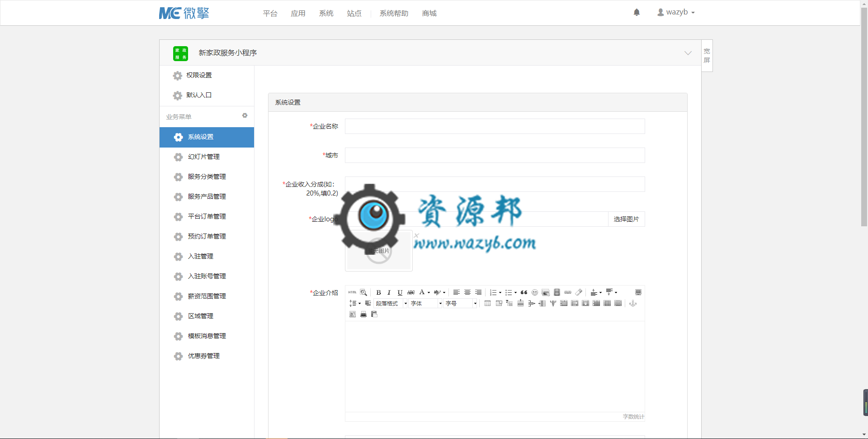Click 微擎 logo

[184, 13]
